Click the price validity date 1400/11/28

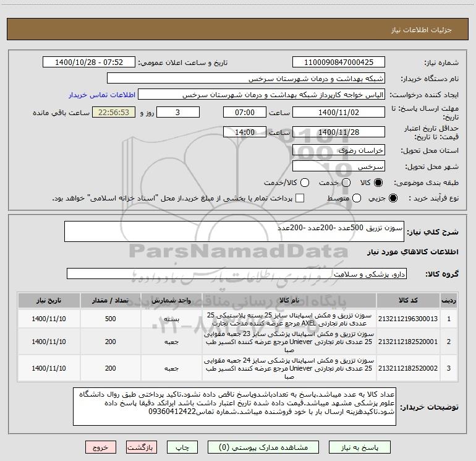pos(339,132)
